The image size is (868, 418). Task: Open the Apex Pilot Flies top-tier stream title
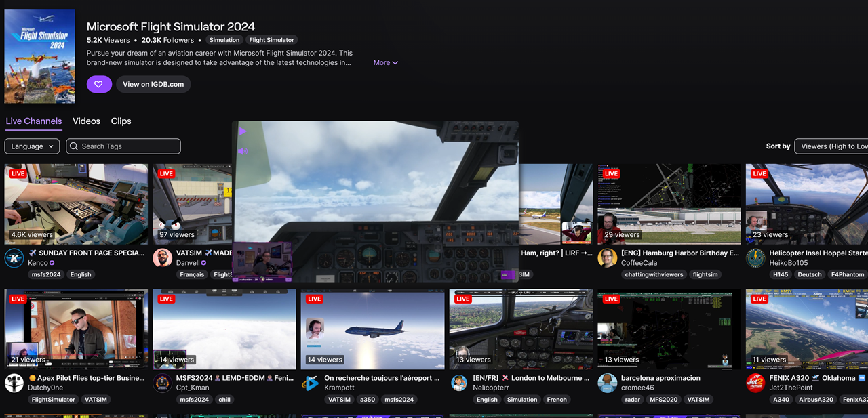point(86,378)
